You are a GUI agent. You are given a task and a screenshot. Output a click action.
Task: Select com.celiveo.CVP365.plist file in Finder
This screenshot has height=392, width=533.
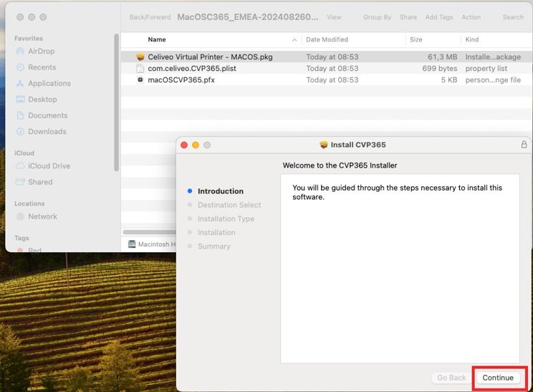click(x=327, y=68)
